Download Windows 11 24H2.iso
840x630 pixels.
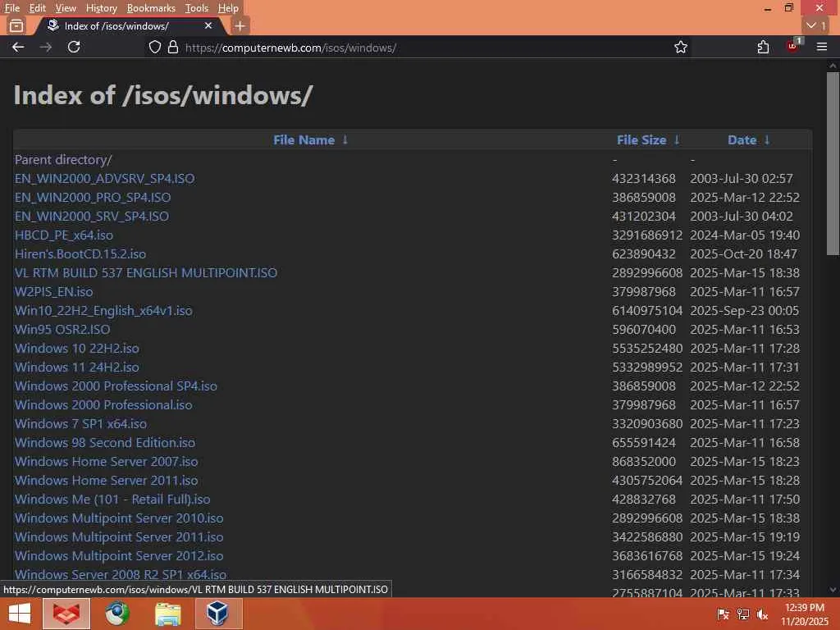pos(76,367)
